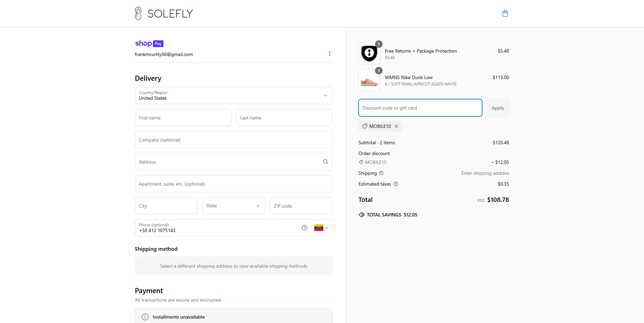Click the Free Returns package protection thumbnail
Viewport: 644px width, 323px height.
click(369, 54)
